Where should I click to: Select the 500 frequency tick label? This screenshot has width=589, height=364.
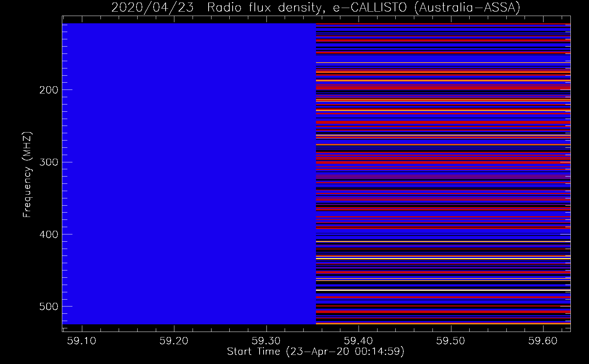(48, 306)
